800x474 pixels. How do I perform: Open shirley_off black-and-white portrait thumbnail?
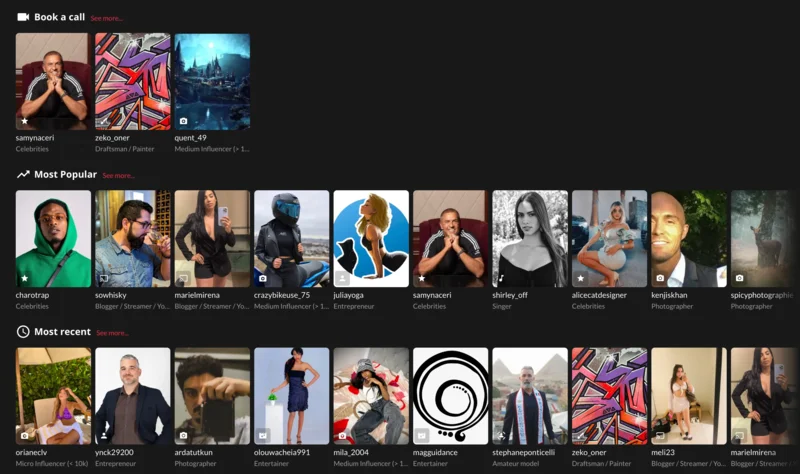(x=530, y=239)
